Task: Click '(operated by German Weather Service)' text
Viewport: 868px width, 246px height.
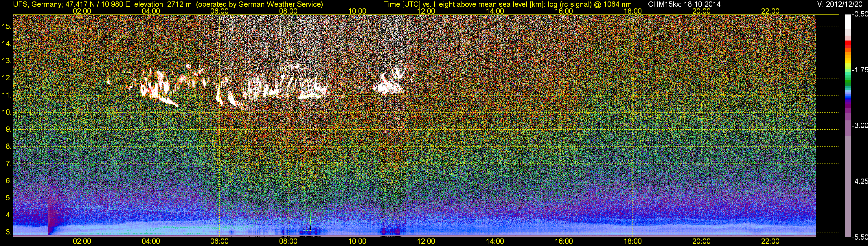Action: pyautogui.click(x=260, y=4)
